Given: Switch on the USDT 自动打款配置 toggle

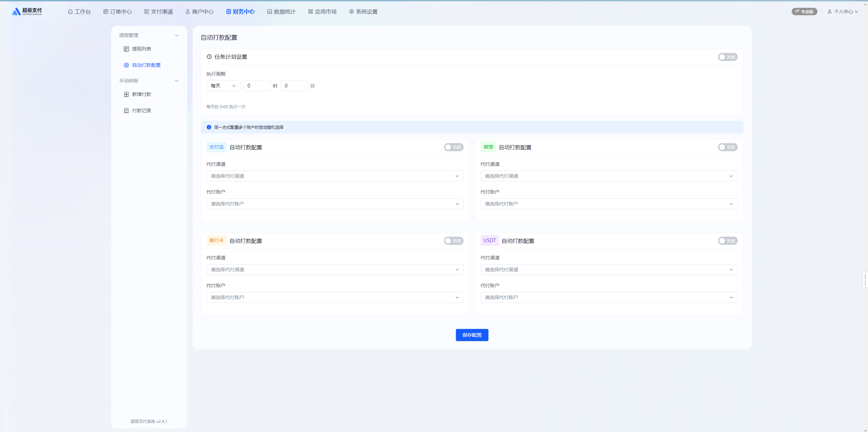Looking at the screenshot, I should 727,241.
